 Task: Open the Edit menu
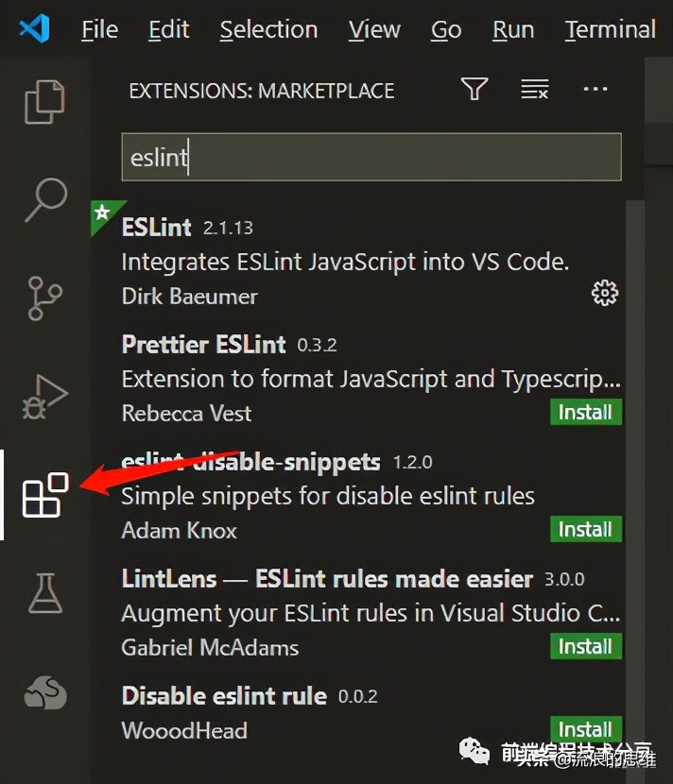click(168, 29)
